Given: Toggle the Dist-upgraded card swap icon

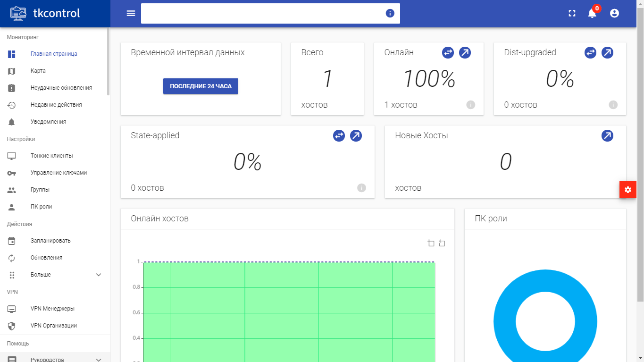Looking at the screenshot, I should pos(590,53).
